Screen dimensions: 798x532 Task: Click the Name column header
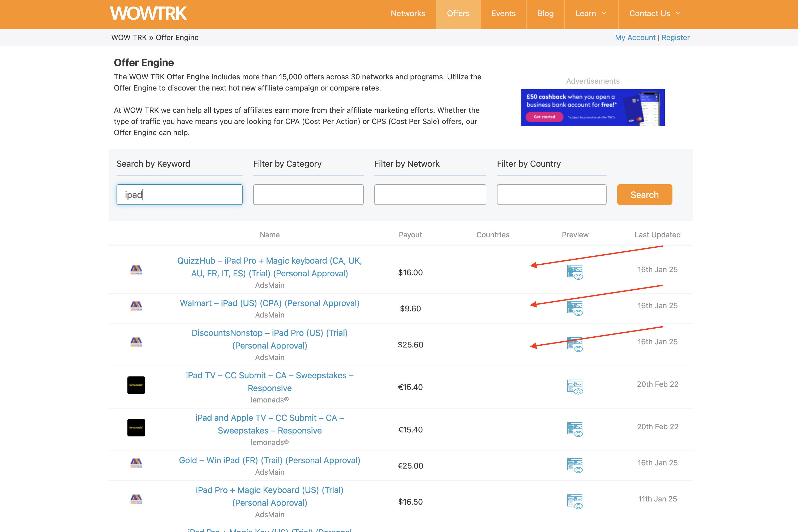(270, 235)
